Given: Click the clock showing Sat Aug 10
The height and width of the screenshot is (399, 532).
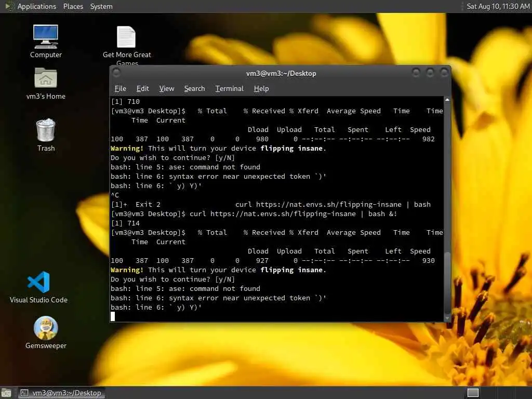Looking at the screenshot, I should click(498, 6).
